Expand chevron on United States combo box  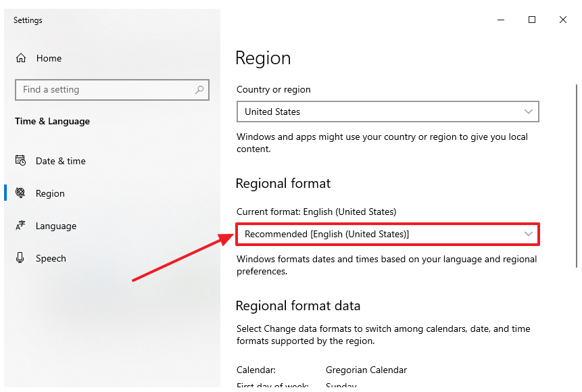point(529,112)
